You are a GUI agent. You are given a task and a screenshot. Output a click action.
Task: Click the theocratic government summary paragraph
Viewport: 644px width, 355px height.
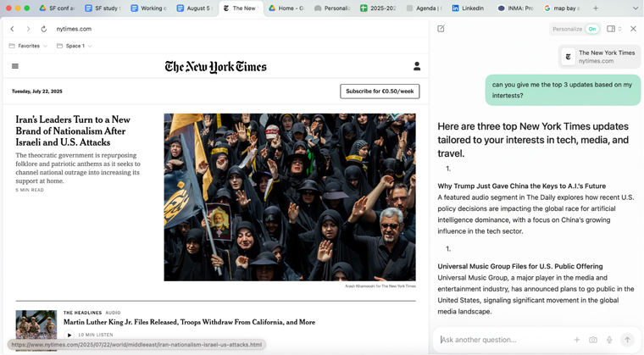(78, 168)
